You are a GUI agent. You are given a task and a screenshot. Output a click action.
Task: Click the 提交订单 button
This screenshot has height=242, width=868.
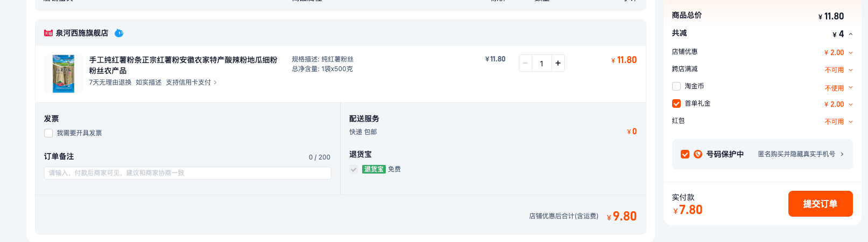(820, 204)
